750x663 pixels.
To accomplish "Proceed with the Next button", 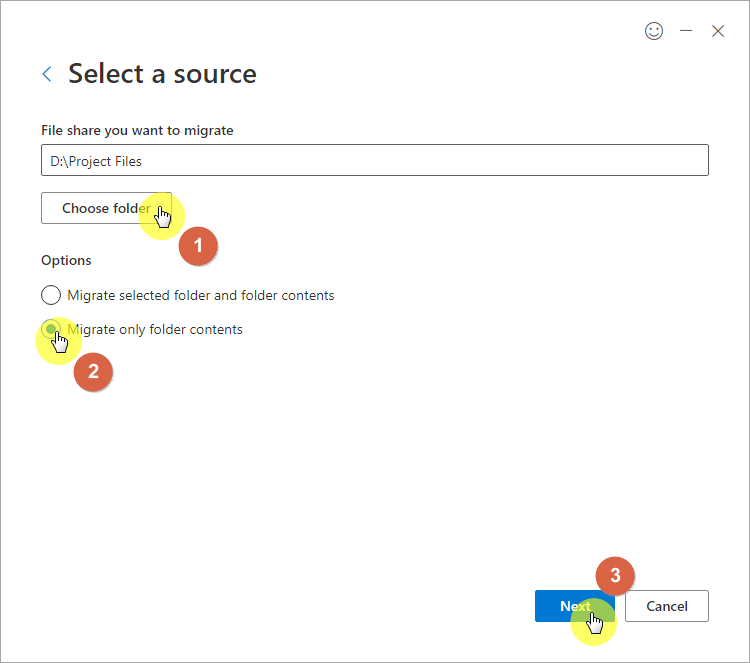I will (574, 606).
